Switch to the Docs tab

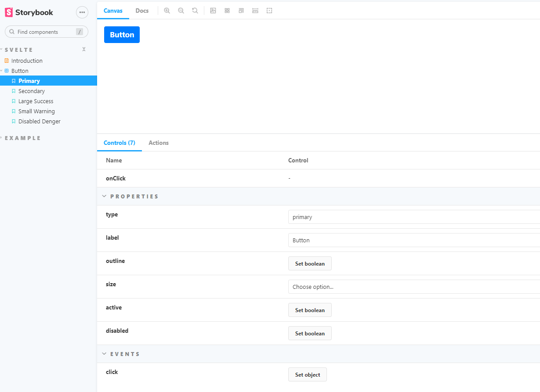pos(142,11)
